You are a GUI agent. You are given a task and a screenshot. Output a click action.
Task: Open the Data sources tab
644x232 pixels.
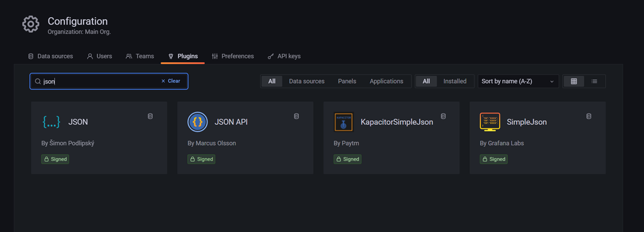click(x=50, y=56)
